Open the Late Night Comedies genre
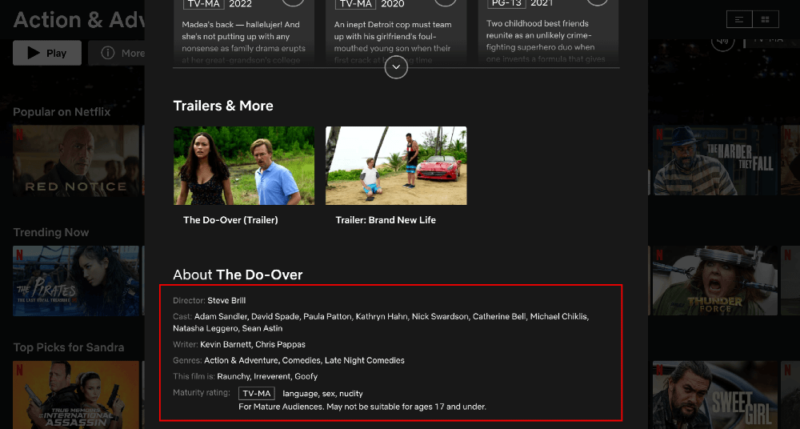 (364, 361)
